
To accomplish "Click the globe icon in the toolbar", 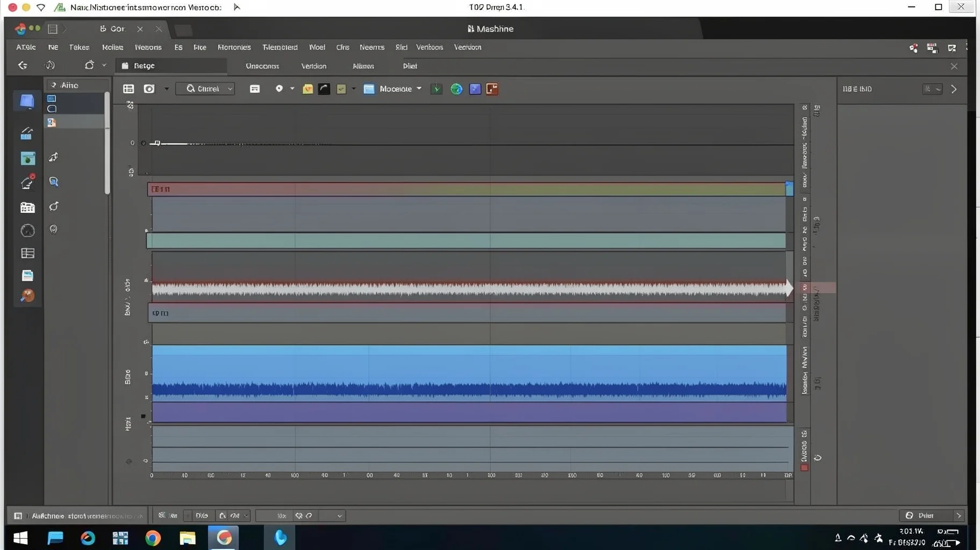I will [x=456, y=89].
